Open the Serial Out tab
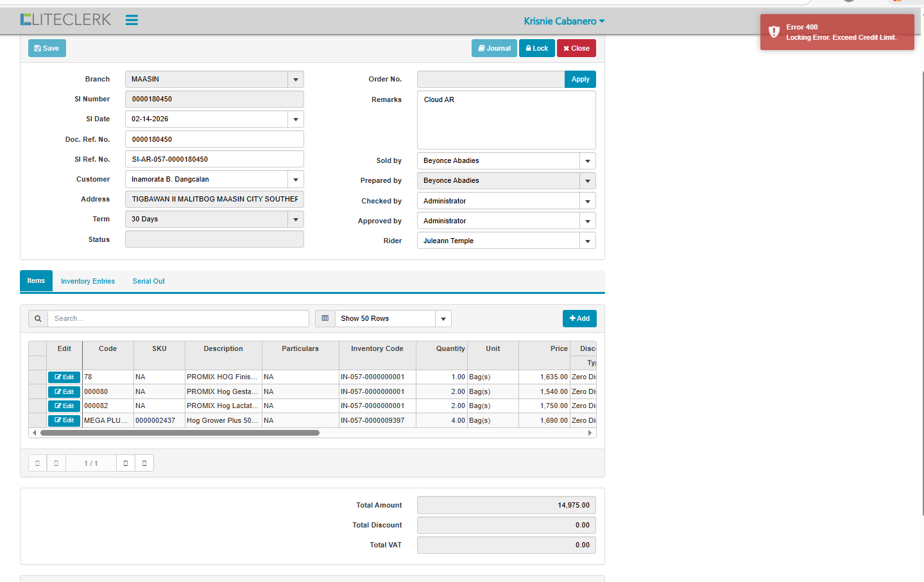This screenshot has width=924, height=582. pyautogui.click(x=148, y=281)
